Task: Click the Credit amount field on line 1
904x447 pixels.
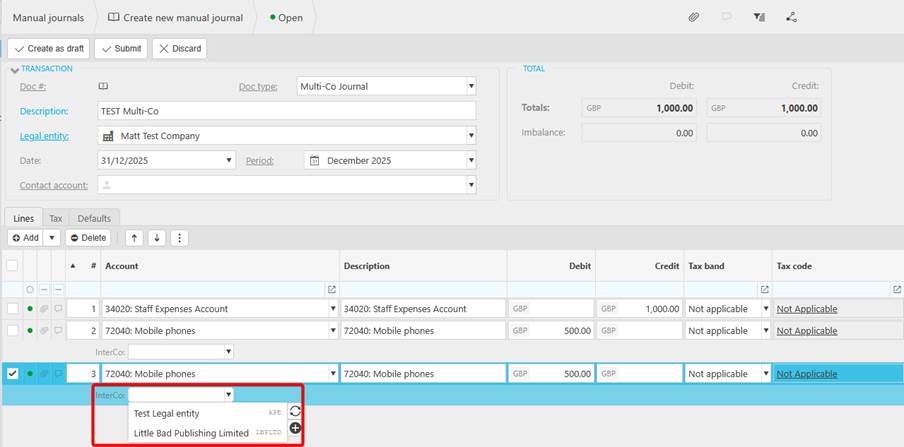Action: click(x=640, y=309)
